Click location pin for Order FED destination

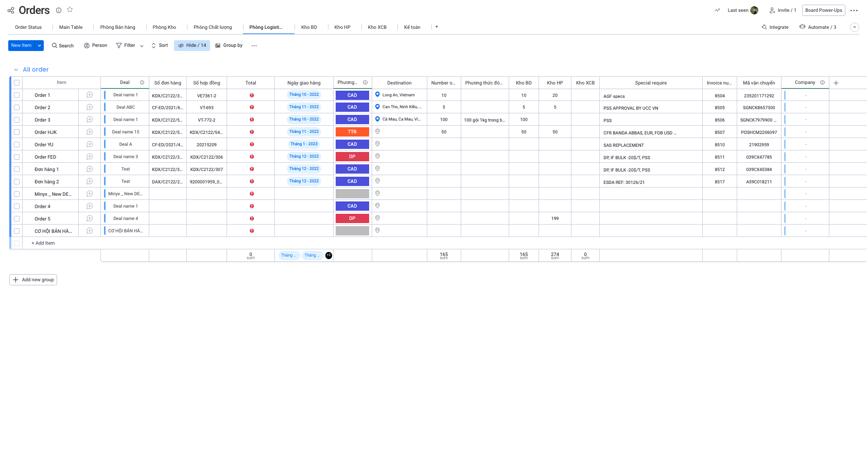(x=377, y=157)
